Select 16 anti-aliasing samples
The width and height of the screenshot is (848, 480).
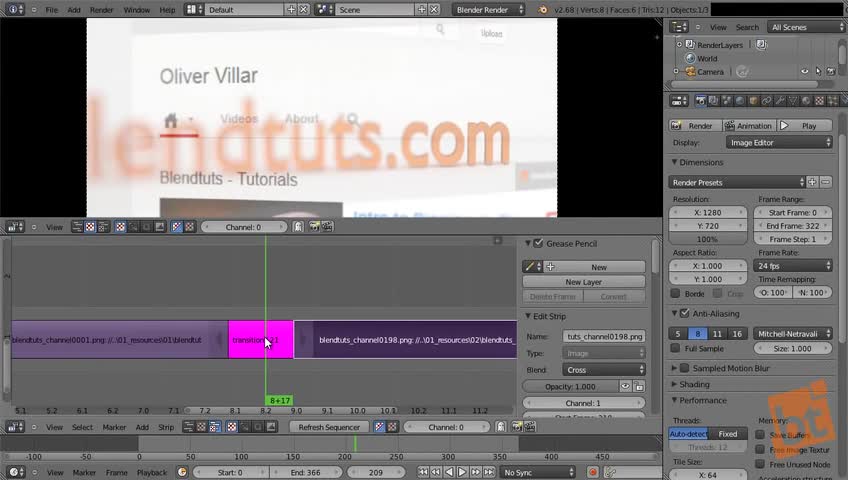[x=737, y=334]
